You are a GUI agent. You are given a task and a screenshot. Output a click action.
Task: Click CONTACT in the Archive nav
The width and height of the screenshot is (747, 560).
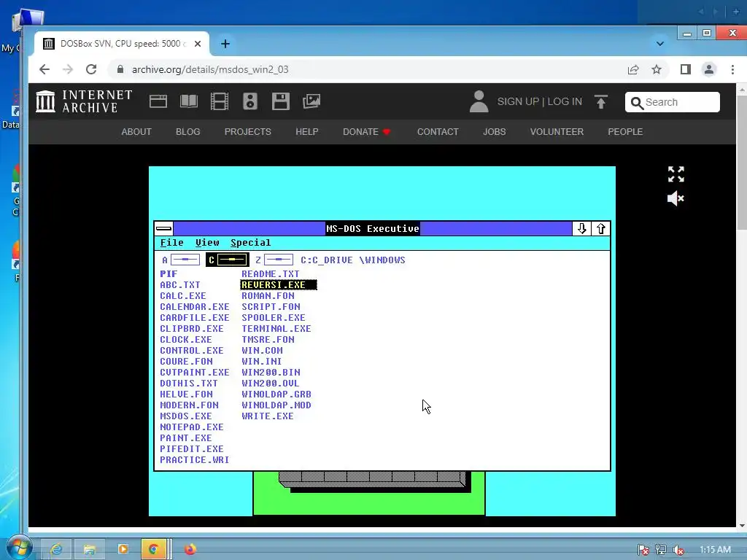pos(438,132)
